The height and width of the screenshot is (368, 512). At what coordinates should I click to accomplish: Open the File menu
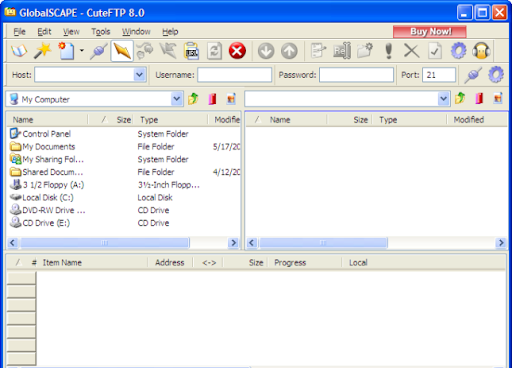pyautogui.click(x=19, y=32)
